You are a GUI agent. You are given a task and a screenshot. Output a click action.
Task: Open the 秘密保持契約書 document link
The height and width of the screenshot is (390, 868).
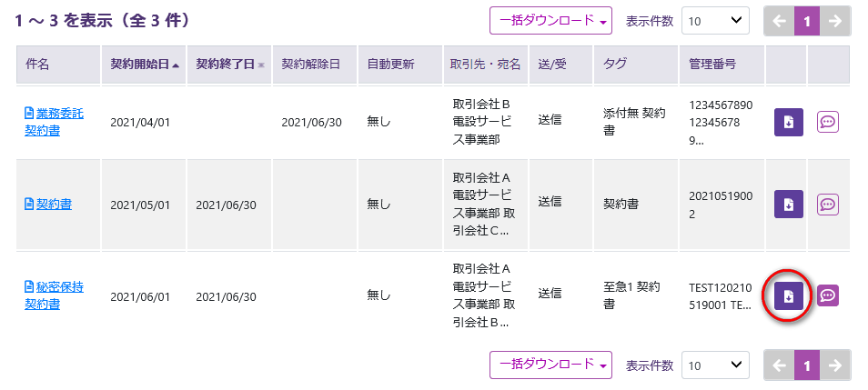pos(59,287)
